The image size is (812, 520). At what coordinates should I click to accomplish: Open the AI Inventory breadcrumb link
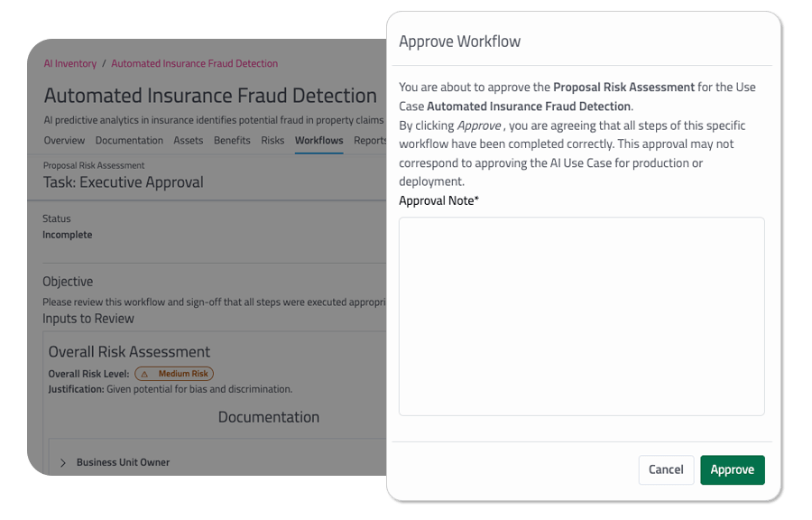[70, 64]
